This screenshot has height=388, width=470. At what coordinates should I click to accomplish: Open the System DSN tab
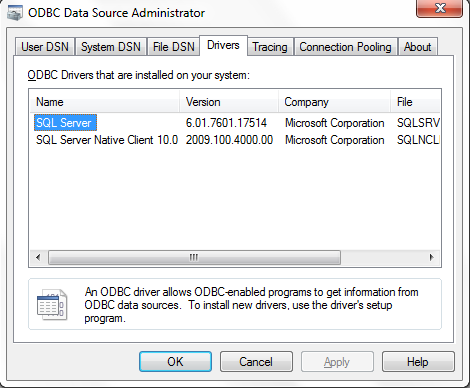point(111,47)
